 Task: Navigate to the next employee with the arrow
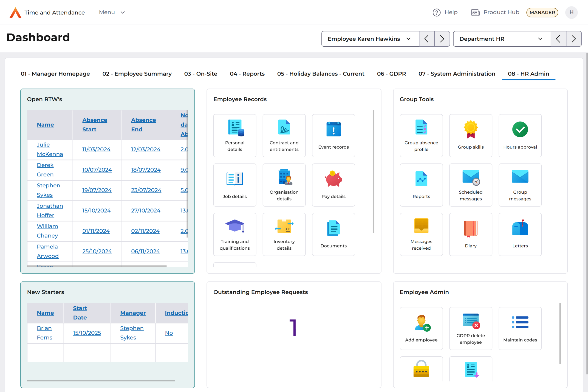point(442,39)
